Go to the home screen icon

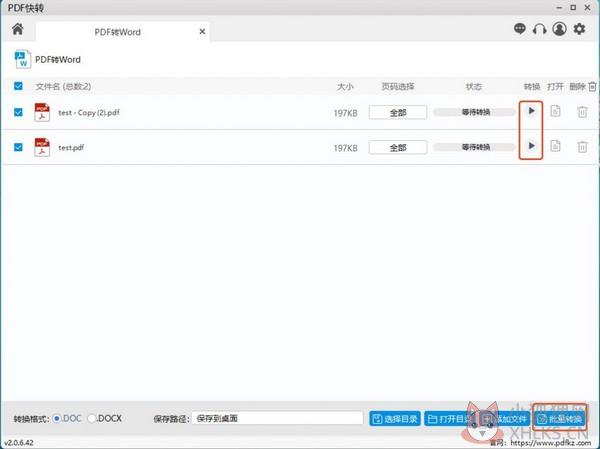tap(18, 29)
